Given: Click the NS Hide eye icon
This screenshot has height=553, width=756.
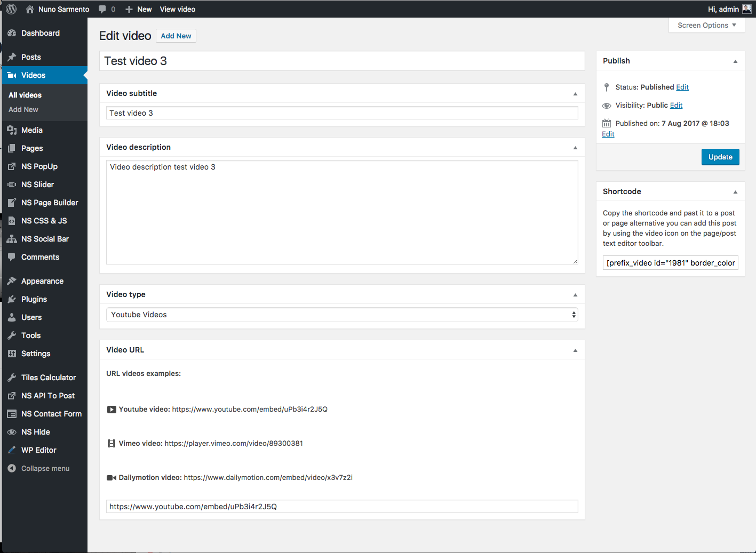Looking at the screenshot, I should pos(12,432).
